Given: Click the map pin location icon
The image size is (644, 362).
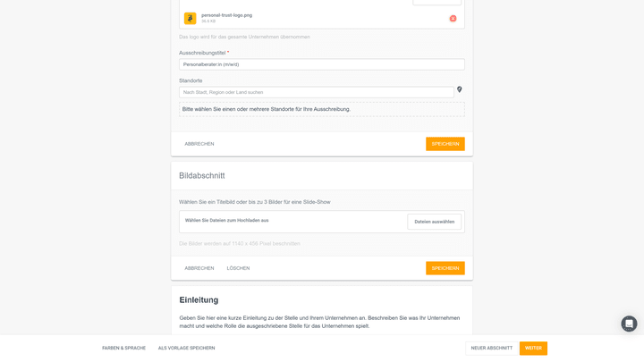Looking at the screenshot, I should [460, 89].
